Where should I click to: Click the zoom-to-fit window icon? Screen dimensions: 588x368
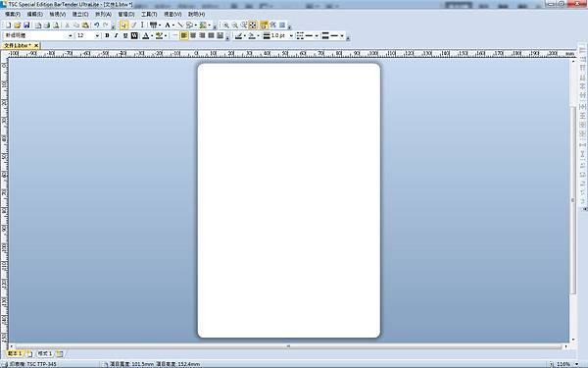click(253, 26)
